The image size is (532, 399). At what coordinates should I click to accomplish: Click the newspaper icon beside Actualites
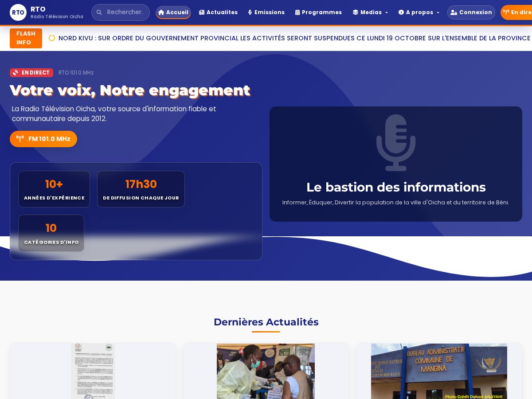click(x=202, y=12)
